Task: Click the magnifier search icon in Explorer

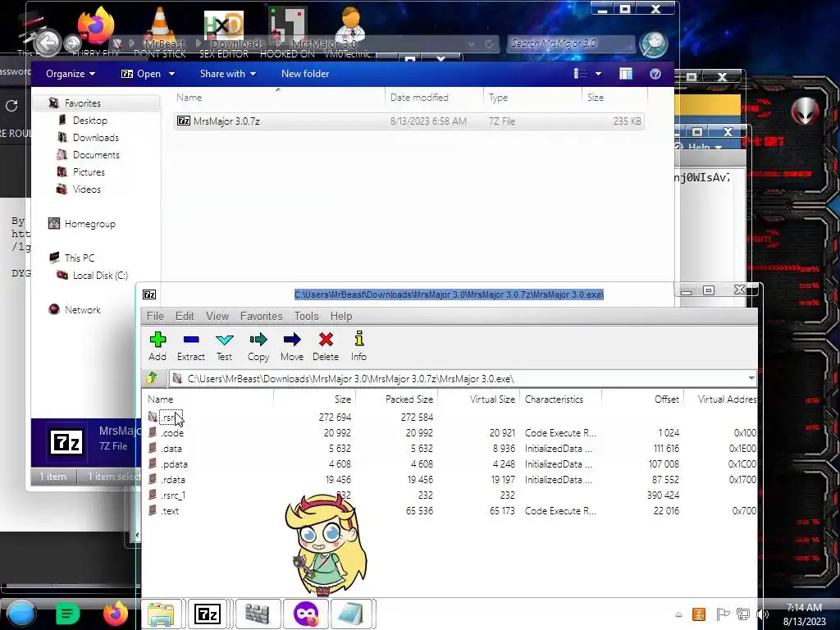Action: coord(653,44)
